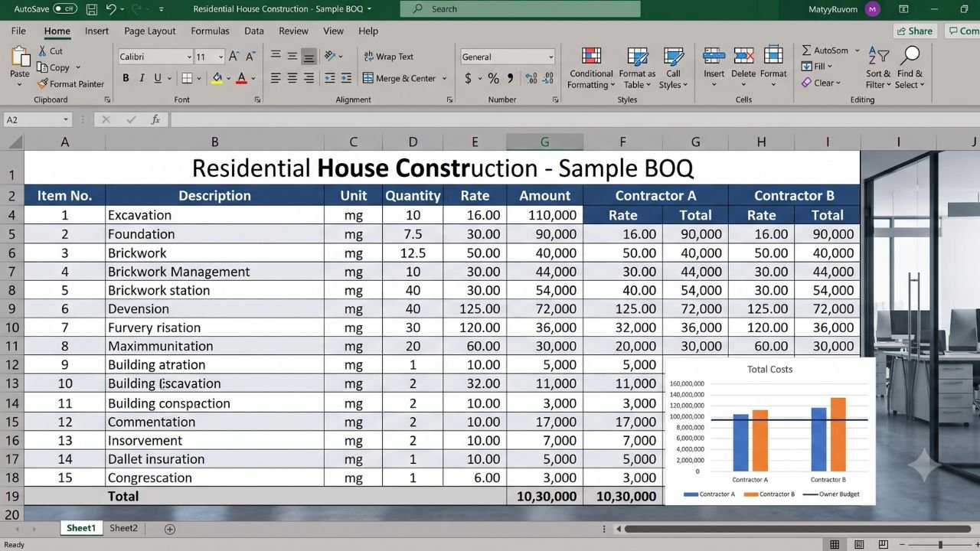Click the Align Left icon
The image size is (980, 551).
pyautogui.click(x=276, y=79)
